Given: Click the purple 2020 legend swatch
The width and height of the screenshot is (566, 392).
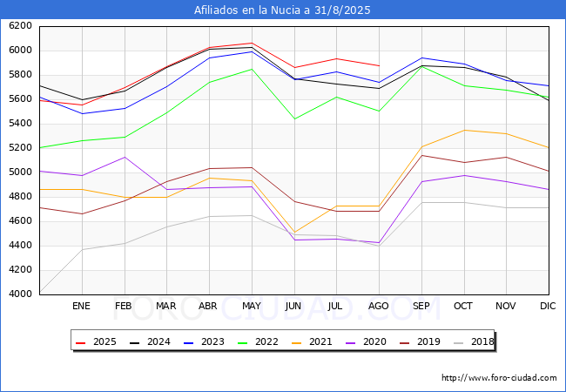Looking at the screenshot, I should (x=351, y=342).
